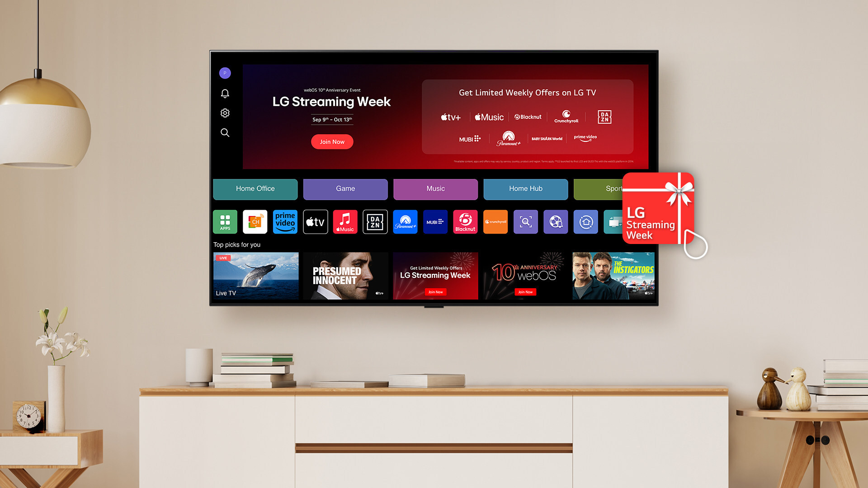Open Paramount+ app
The width and height of the screenshot is (868, 488).
pyautogui.click(x=405, y=221)
